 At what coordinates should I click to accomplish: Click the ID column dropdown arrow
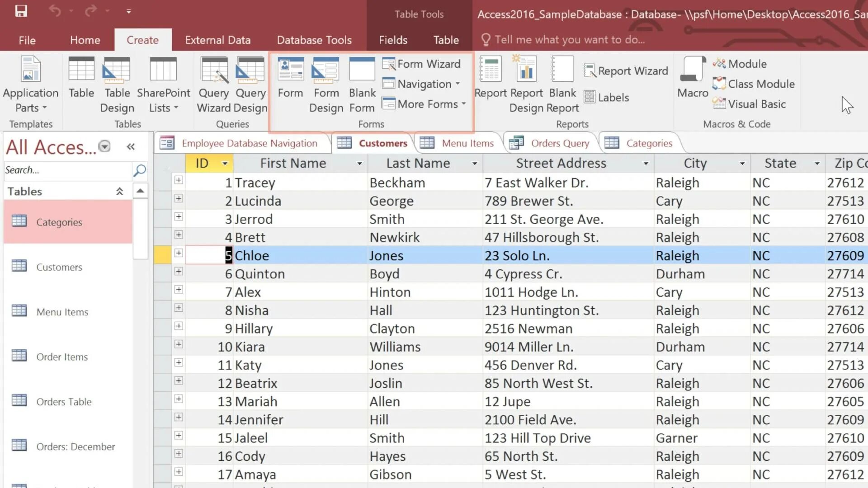click(x=225, y=163)
